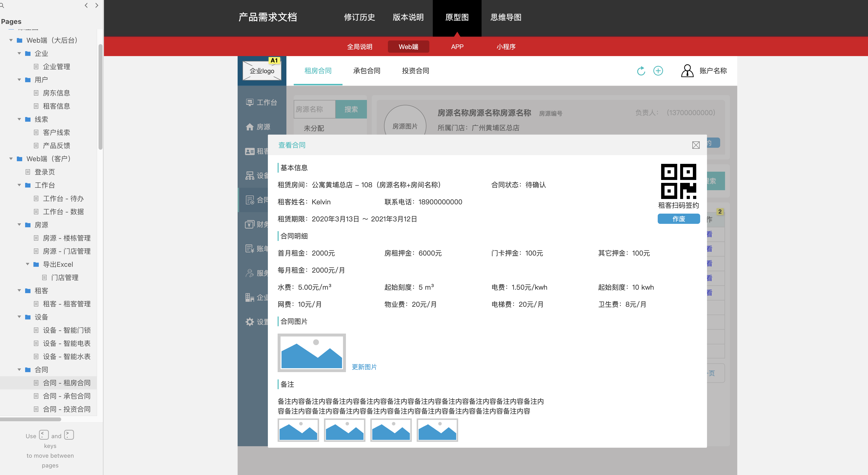Click the 更新图片 link
This screenshot has width=868, height=475.
coord(364,367)
